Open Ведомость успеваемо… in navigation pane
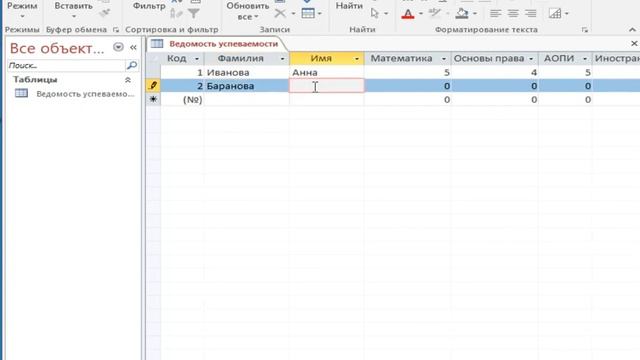Screen dimensions: 640x360 [x=85, y=94]
